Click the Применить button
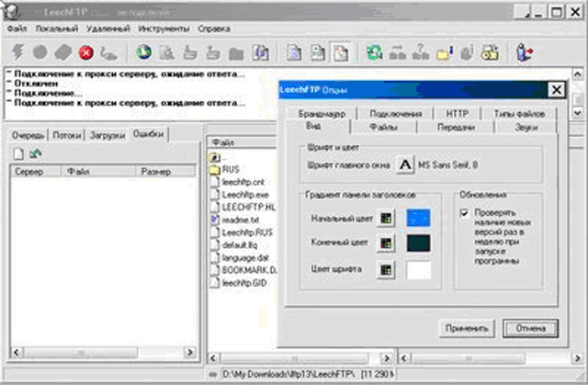The image size is (588, 385). [467, 329]
